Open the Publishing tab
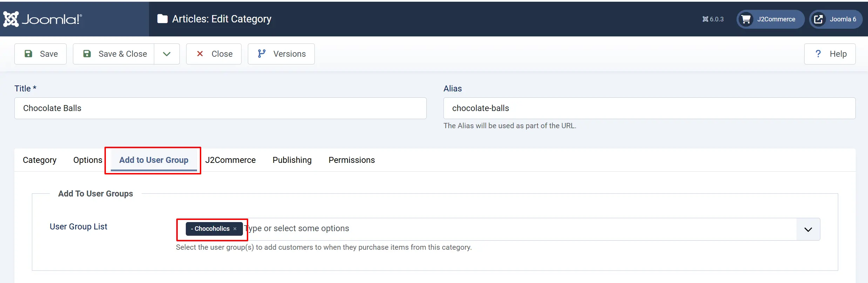 pyautogui.click(x=292, y=160)
